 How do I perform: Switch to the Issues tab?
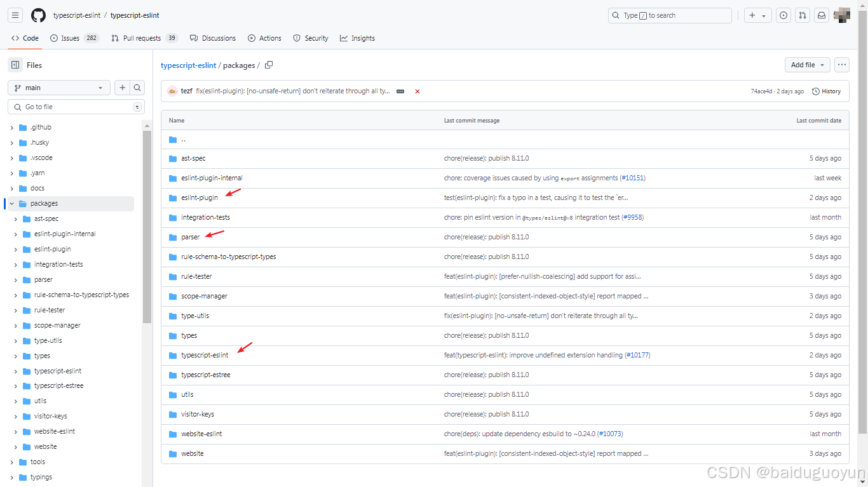click(74, 38)
